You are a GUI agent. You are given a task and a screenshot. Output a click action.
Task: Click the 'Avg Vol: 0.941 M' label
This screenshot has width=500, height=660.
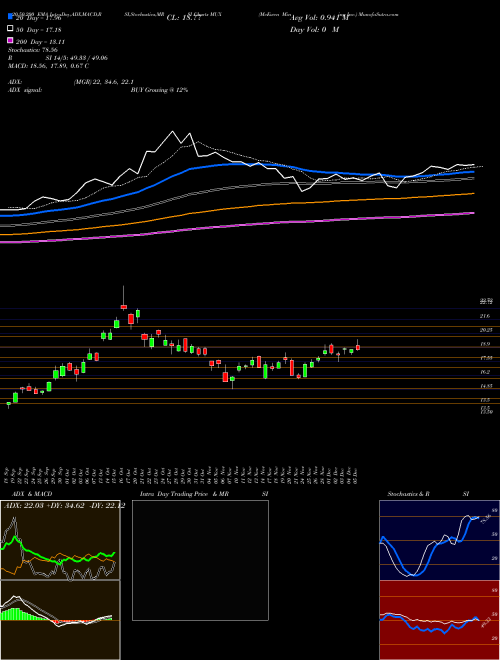point(319,17)
